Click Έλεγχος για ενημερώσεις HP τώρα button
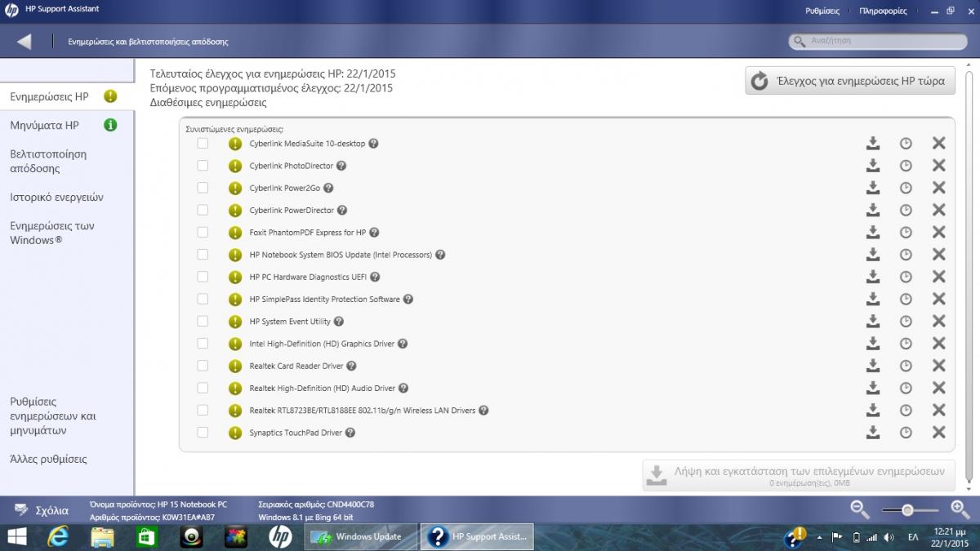Viewport: 980px width, 551px height. coord(850,81)
